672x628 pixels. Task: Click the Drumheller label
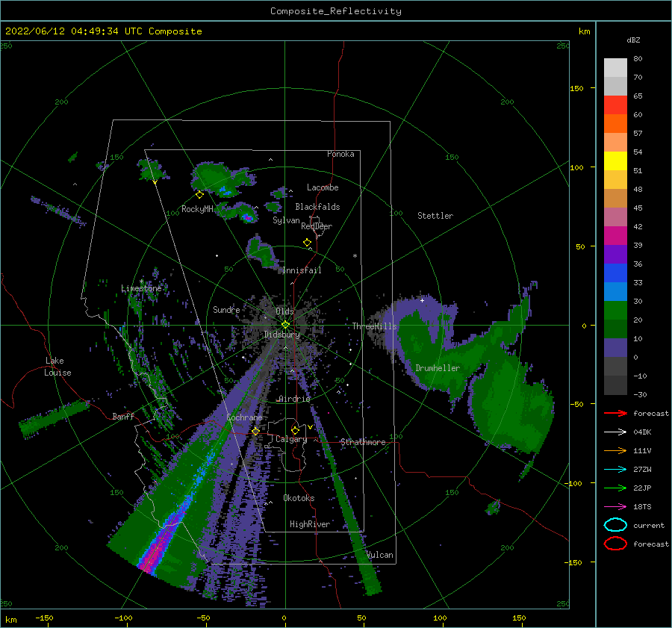click(x=438, y=368)
